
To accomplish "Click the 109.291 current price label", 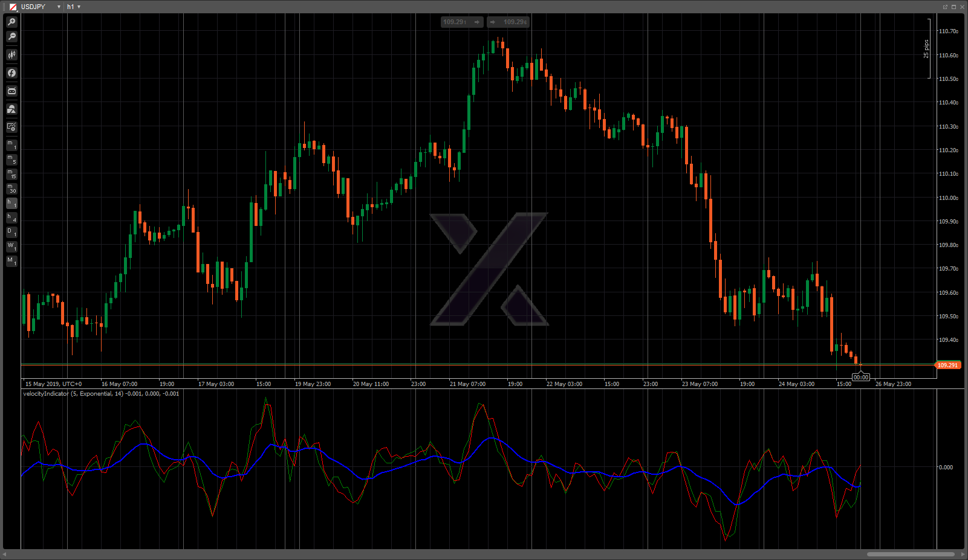I will coord(947,365).
